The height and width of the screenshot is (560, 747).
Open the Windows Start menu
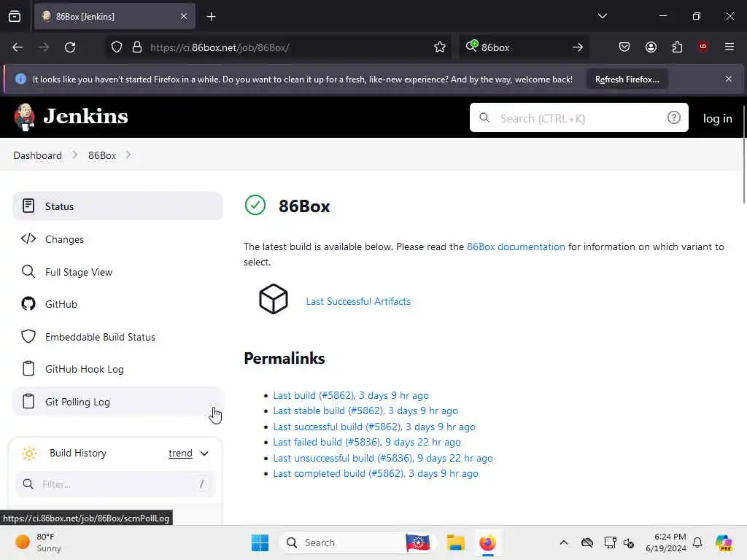(260, 542)
